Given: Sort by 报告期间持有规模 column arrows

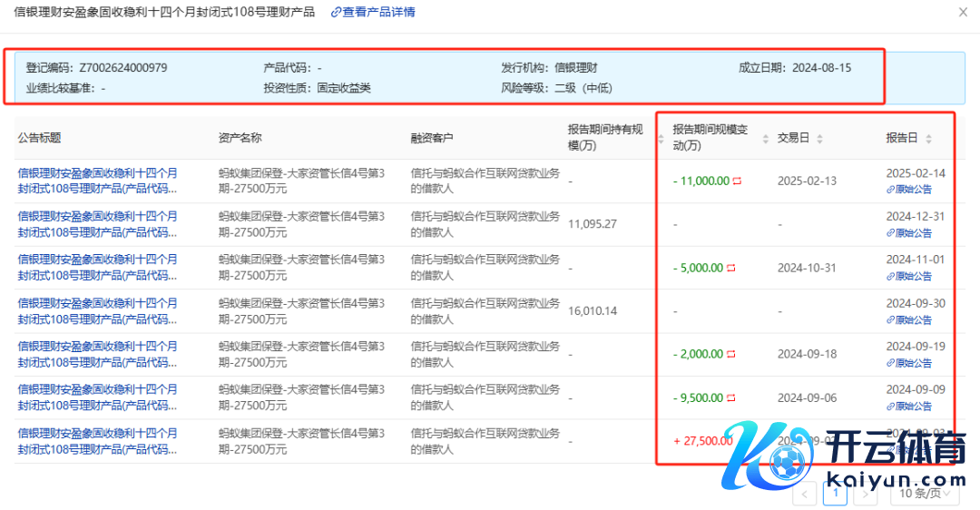Looking at the screenshot, I should click(x=661, y=139).
